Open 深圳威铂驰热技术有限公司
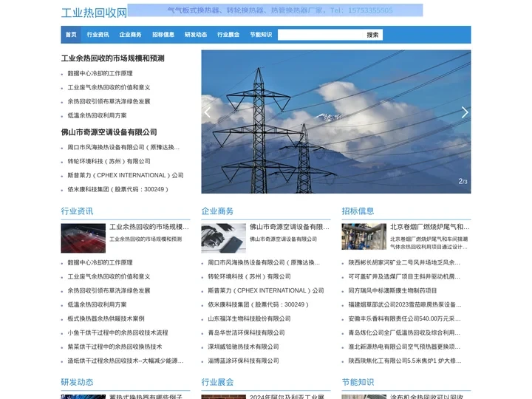 point(243,347)
